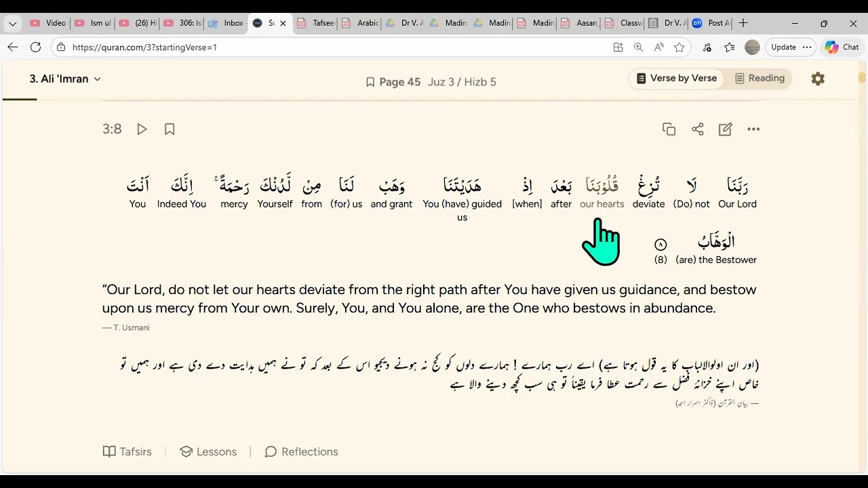
Task: Click the browser Update button
Action: (x=783, y=47)
